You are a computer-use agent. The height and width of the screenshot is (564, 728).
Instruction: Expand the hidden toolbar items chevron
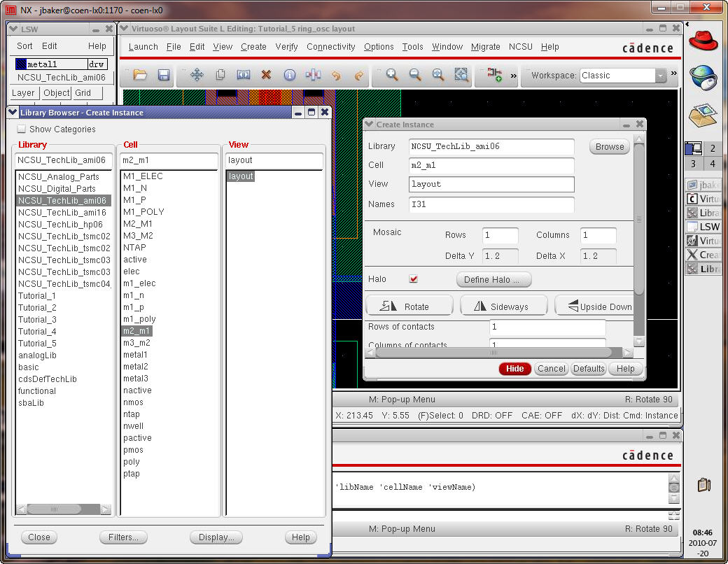(x=513, y=75)
